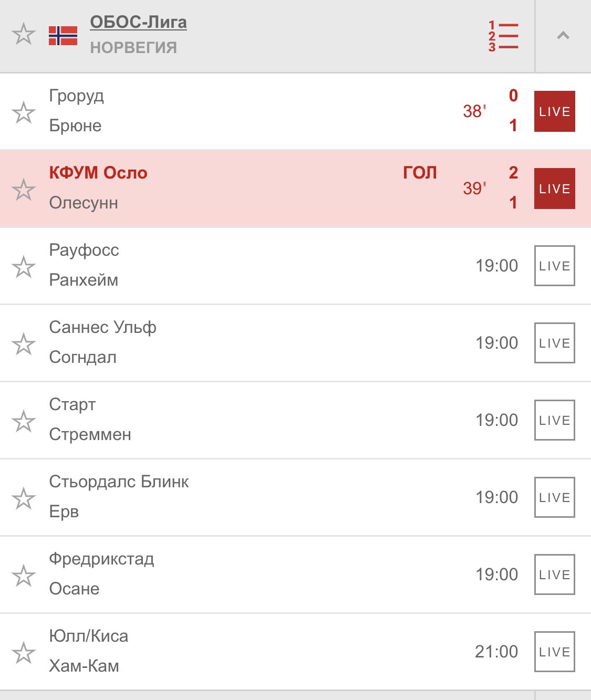Open the league standings table icon
The image size is (591, 700).
(x=503, y=36)
